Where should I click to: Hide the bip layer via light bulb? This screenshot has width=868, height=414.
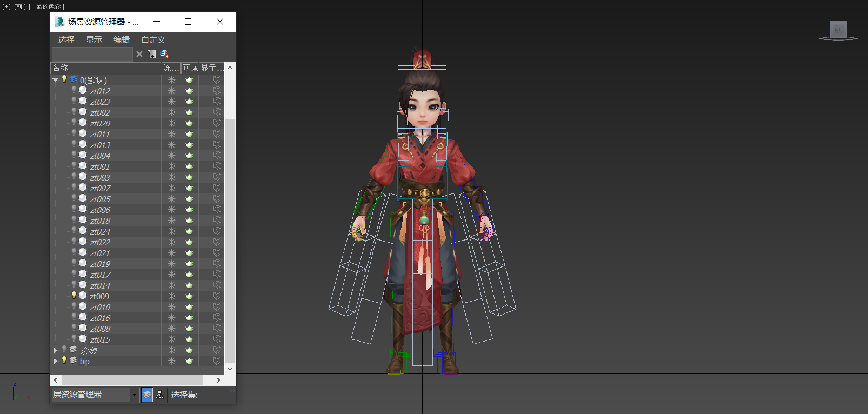[64, 360]
